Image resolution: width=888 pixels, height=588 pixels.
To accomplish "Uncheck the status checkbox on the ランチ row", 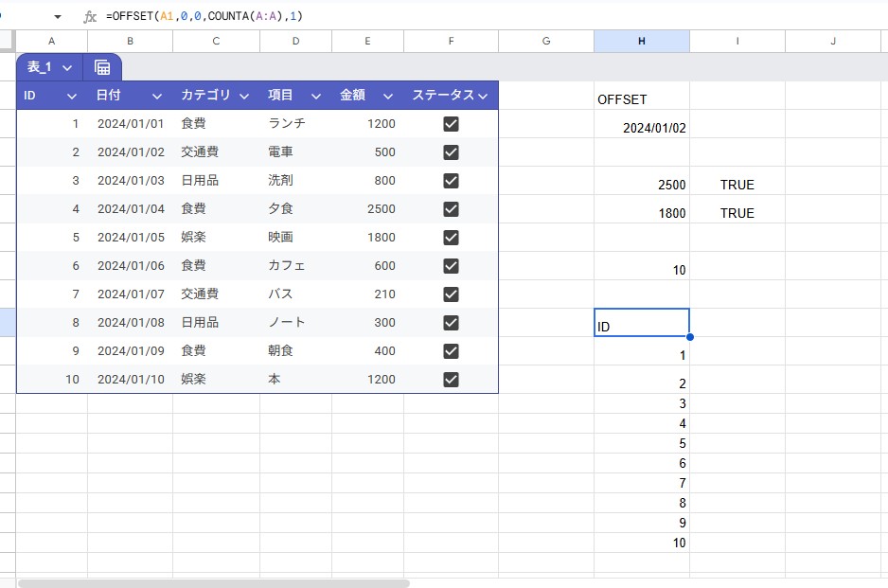I will (x=451, y=124).
